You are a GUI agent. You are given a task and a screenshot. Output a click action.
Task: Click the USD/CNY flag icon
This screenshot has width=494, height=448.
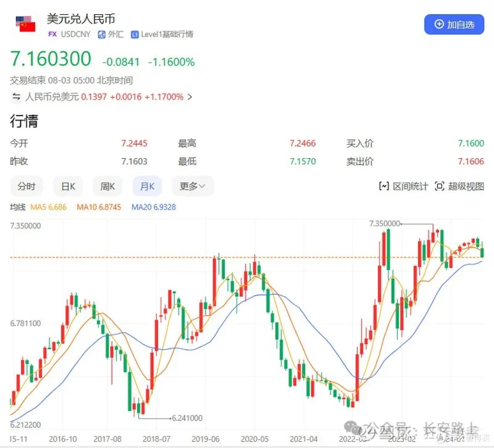point(26,24)
